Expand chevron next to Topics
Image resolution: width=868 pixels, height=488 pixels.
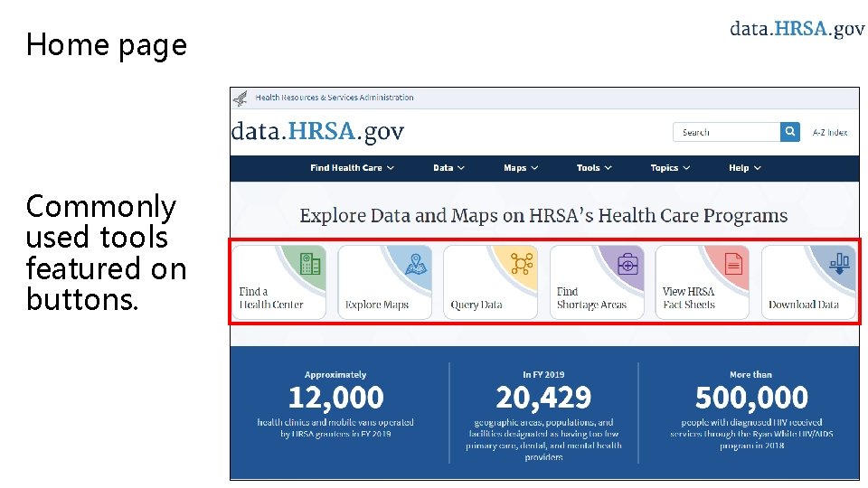click(686, 168)
